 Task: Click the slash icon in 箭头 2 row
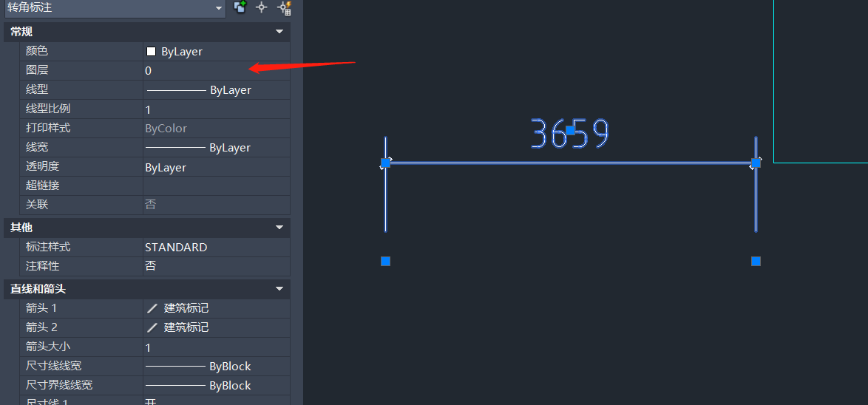tap(152, 327)
